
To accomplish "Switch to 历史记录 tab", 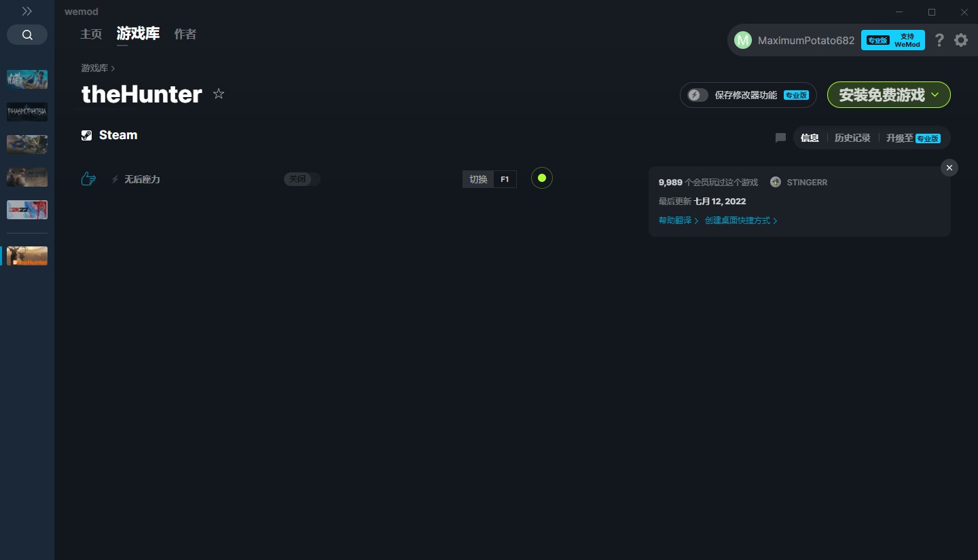I will (852, 138).
